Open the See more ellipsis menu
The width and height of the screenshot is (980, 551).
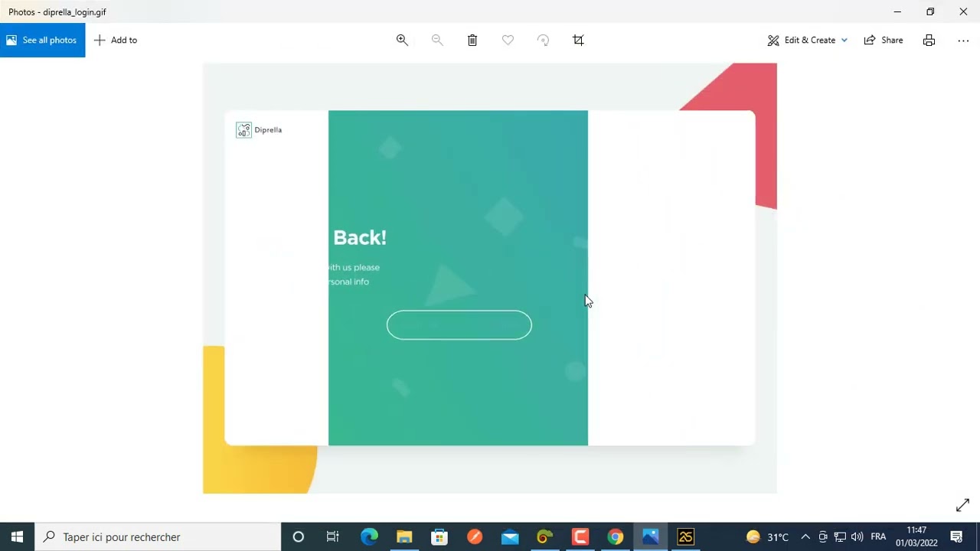(x=963, y=40)
